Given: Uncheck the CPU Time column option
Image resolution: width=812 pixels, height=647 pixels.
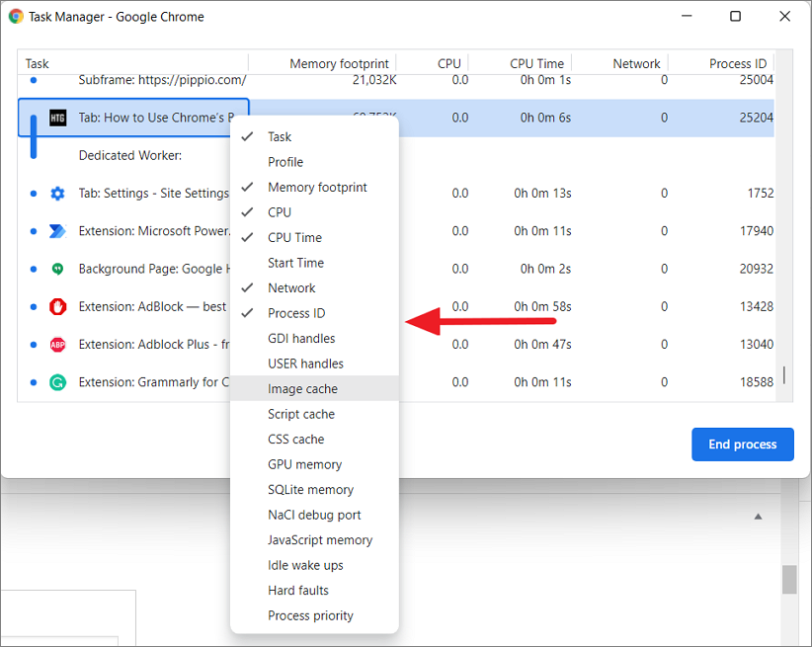Looking at the screenshot, I should (294, 238).
